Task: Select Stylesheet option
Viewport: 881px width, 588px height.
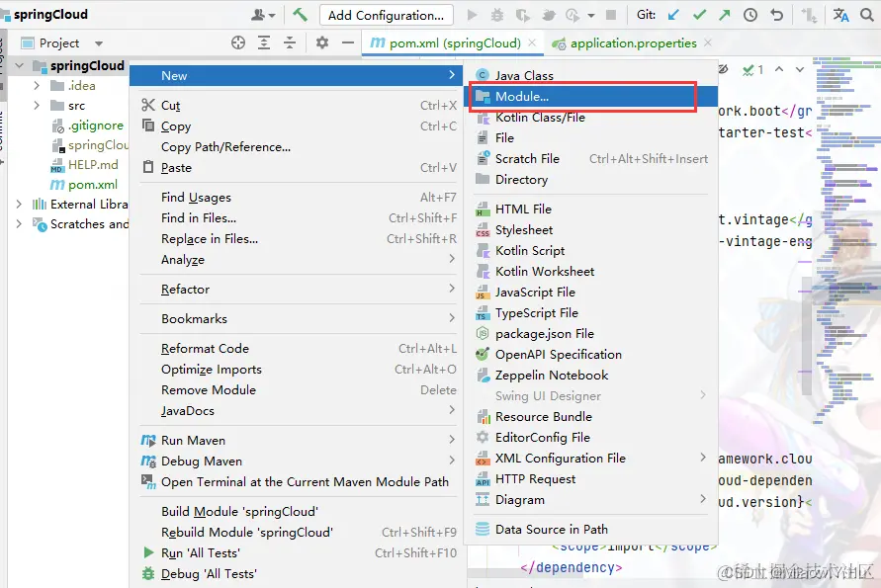Action: point(590,230)
